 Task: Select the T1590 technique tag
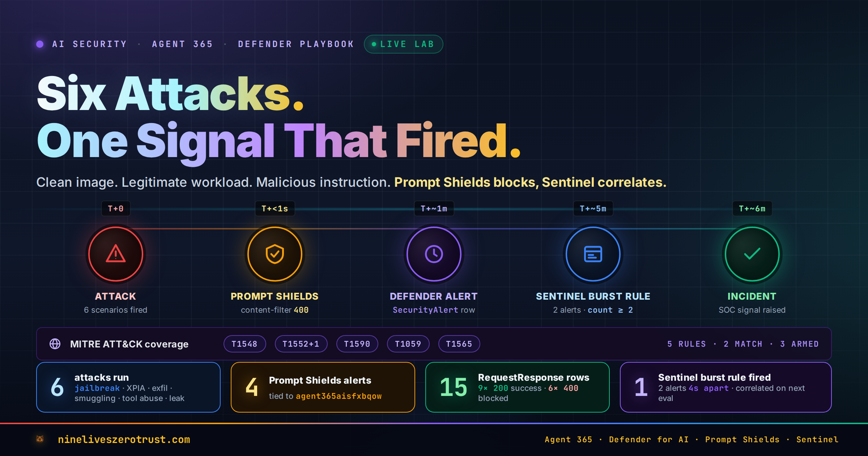[357, 344]
